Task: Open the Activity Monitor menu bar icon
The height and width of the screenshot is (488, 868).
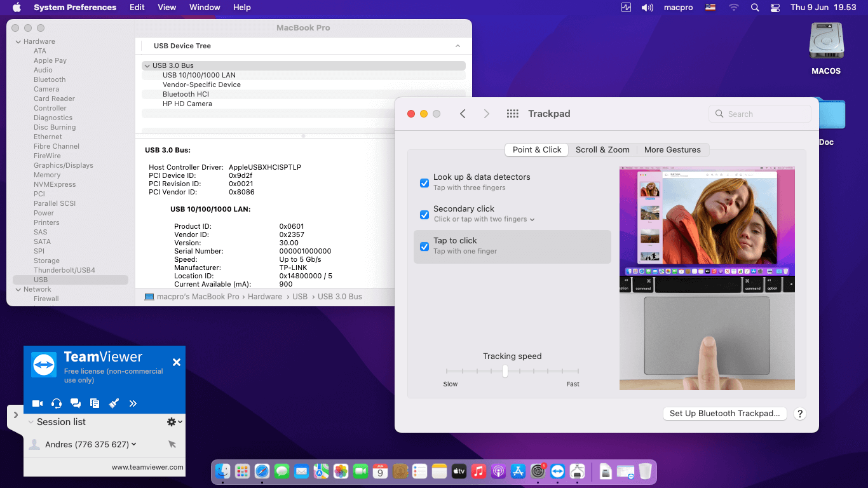Action: [627, 8]
